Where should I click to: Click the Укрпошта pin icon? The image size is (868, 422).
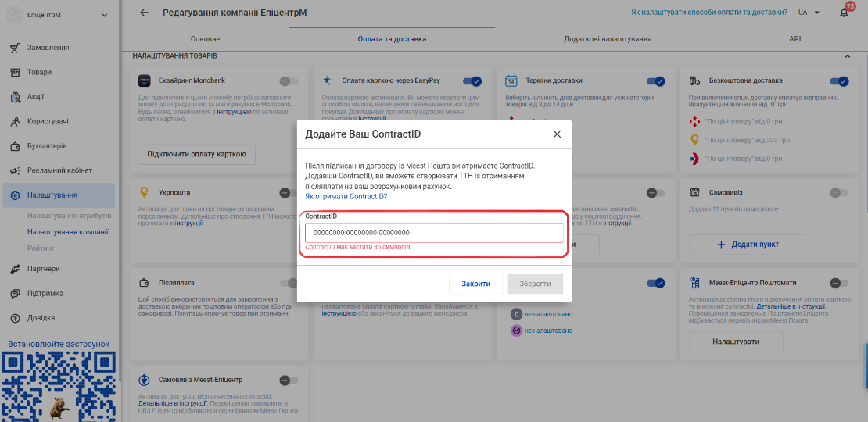[x=145, y=192]
